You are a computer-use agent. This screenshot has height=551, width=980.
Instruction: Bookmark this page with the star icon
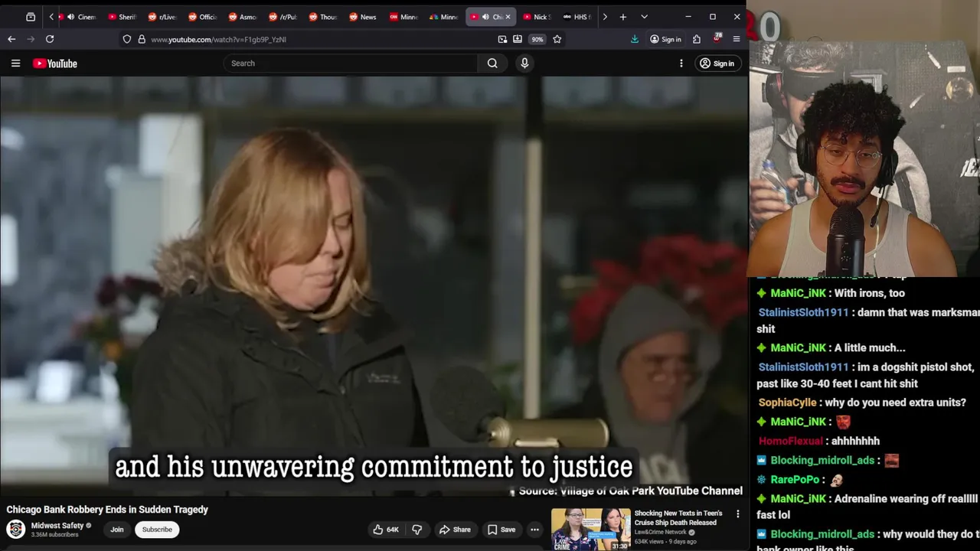click(x=557, y=39)
